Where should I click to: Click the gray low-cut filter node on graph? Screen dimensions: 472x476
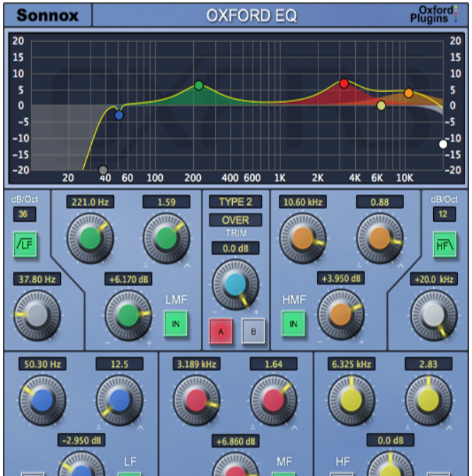(x=103, y=170)
